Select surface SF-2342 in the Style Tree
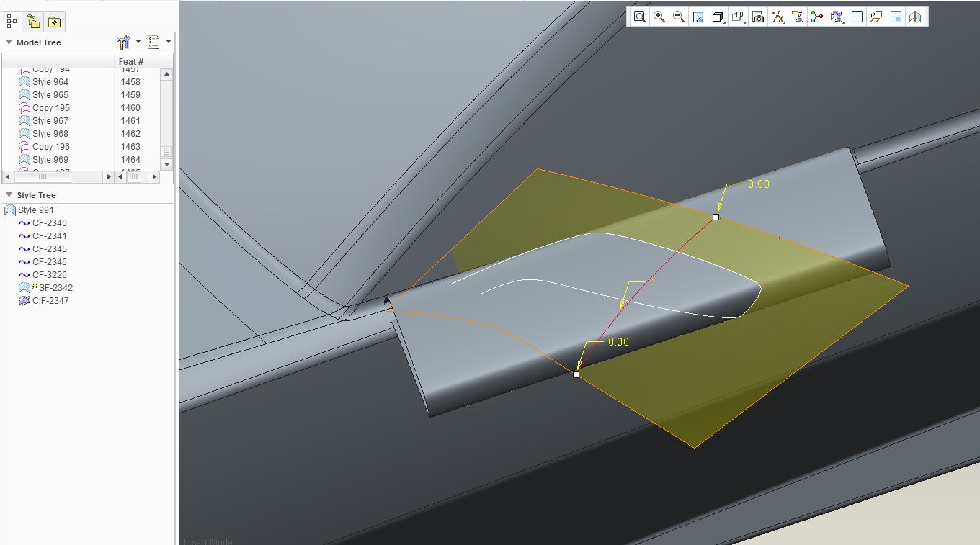The width and height of the screenshot is (980, 545). pyautogui.click(x=45, y=288)
